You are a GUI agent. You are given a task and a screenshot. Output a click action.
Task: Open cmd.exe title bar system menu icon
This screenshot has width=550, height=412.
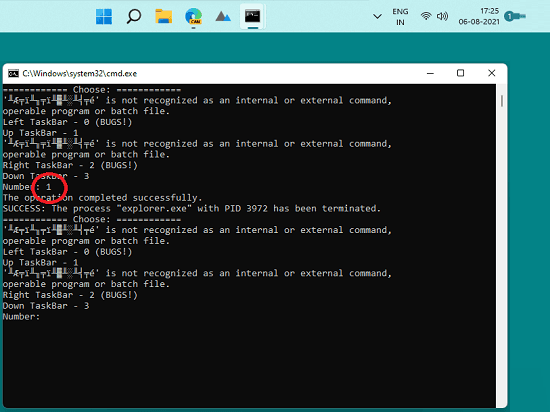pyautogui.click(x=13, y=74)
